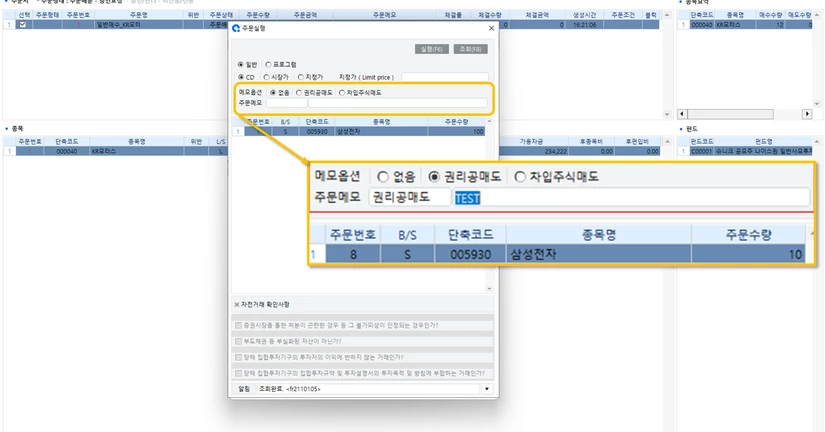Screen dimensions: 825x432
Task: Select the 프로그램 radio button
Action: [268, 64]
